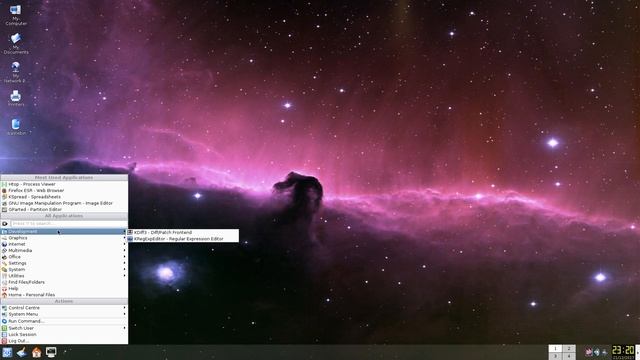Click the panel hide button beside clock
Image resolution: width=640 pixels, height=360 pixels.
pos(638,352)
